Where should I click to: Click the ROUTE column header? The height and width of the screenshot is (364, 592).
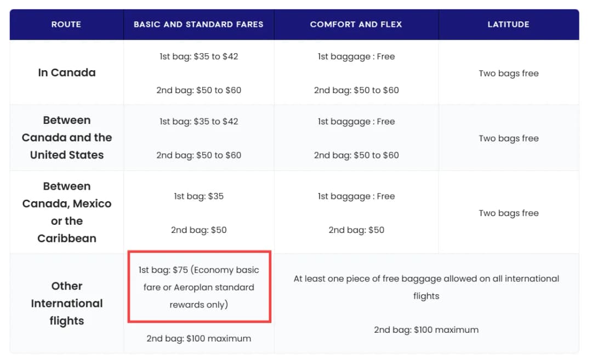(66, 24)
